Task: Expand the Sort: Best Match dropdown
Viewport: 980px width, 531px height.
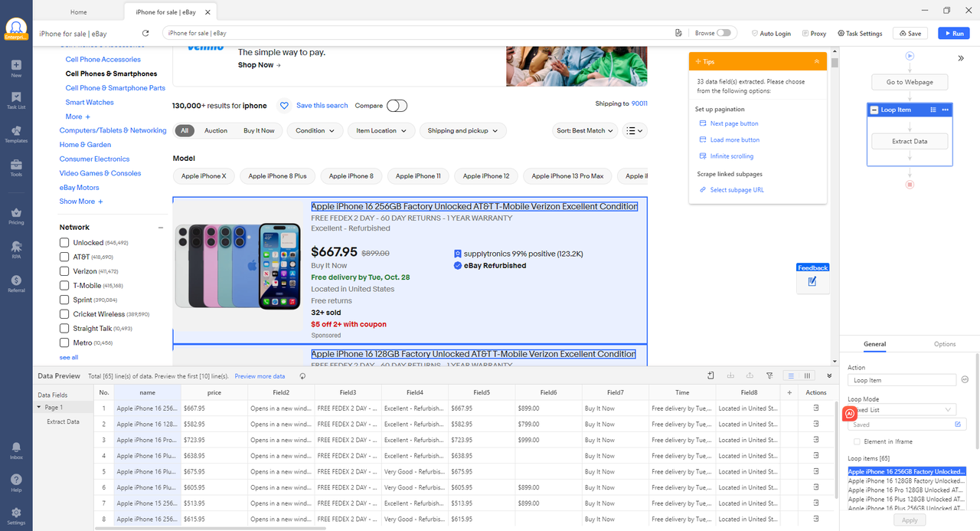Action: pos(585,131)
